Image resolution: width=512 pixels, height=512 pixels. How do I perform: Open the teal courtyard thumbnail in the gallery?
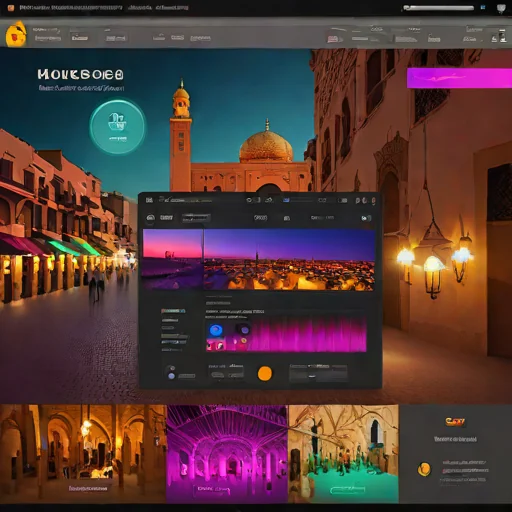(x=343, y=453)
